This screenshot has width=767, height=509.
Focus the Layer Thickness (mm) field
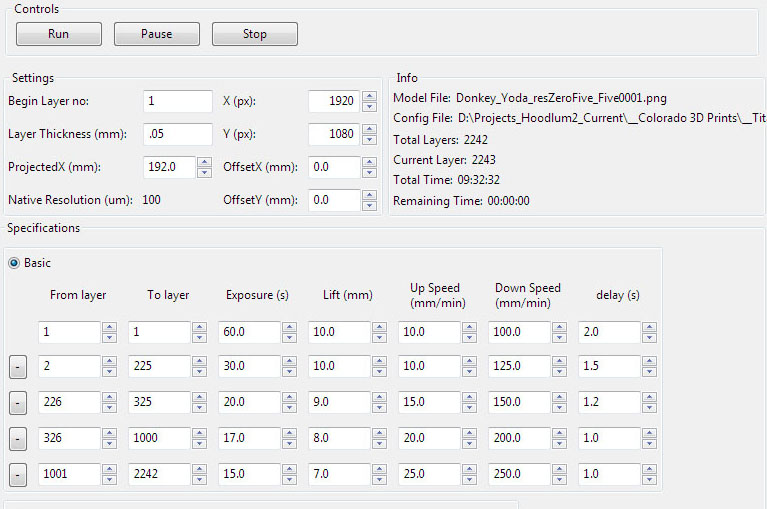pos(178,134)
